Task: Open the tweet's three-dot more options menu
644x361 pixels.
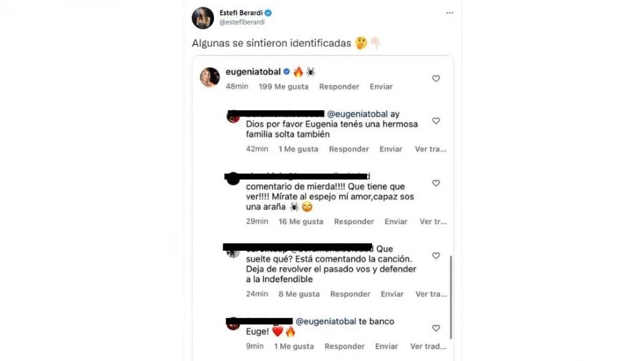Action: (450, 13)
